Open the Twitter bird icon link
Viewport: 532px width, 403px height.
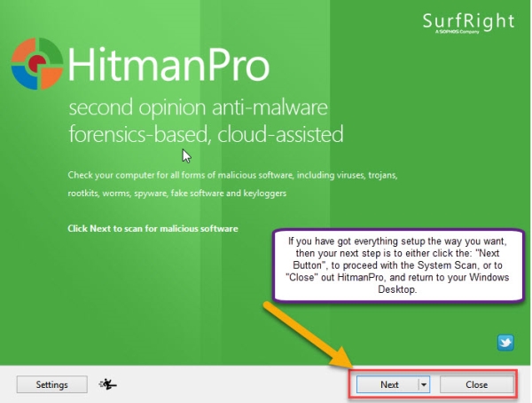(x=505, y=343)
